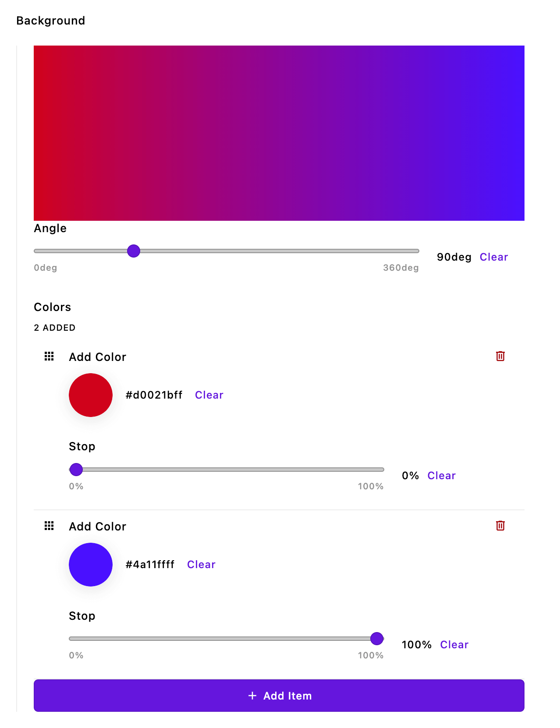Clear the 100% stop value
This screenshot has width=560, height=728.
[x=454, y=644]
